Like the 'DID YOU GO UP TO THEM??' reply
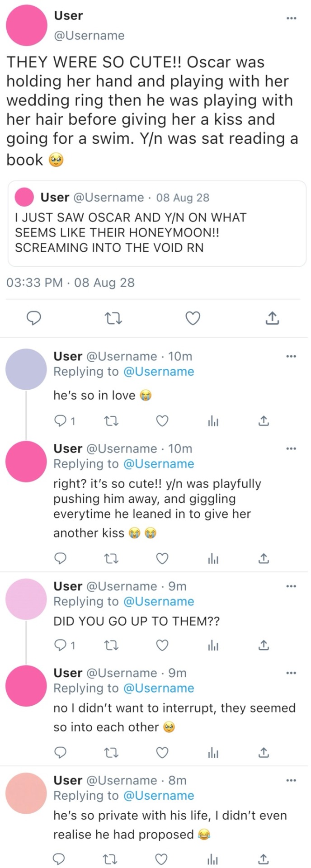This screenshot has height=868, width=311. pos(162,646)
